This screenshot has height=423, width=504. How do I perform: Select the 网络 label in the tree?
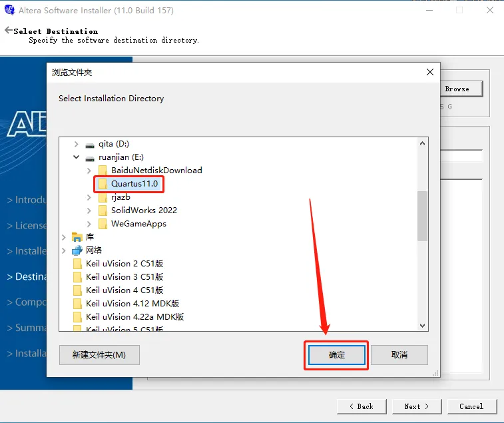(94, 250)
